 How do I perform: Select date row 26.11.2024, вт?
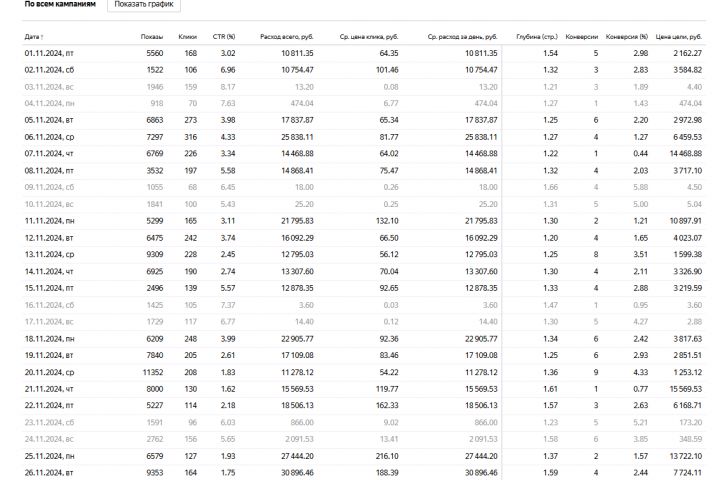point(49,473)
